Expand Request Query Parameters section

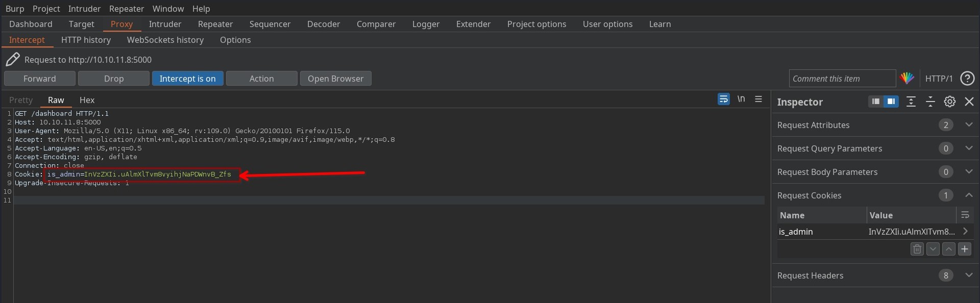(x=969, y=148)
